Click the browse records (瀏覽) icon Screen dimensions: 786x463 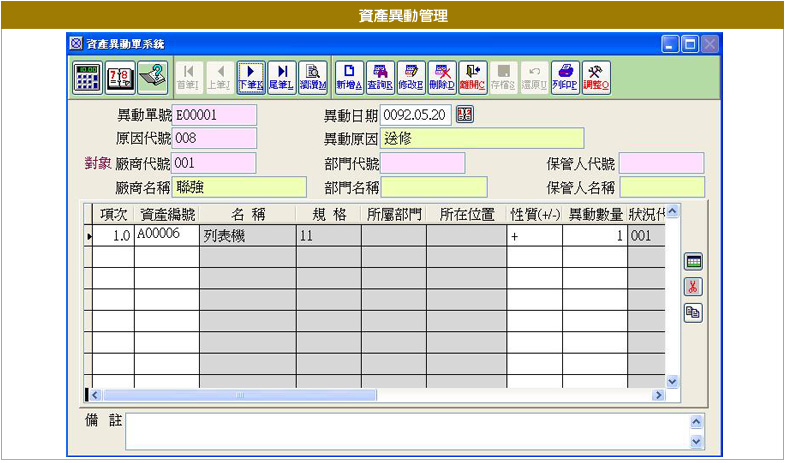click(x=313, y=77)
